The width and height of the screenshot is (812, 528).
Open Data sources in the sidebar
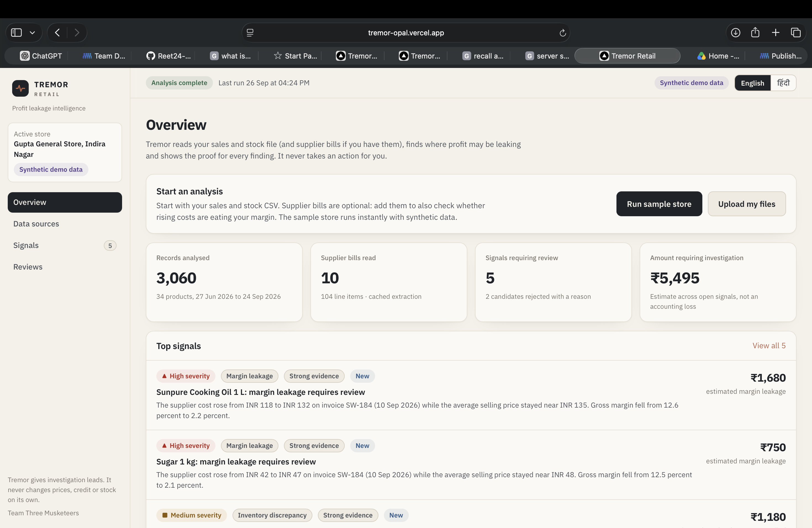point(65,224)
